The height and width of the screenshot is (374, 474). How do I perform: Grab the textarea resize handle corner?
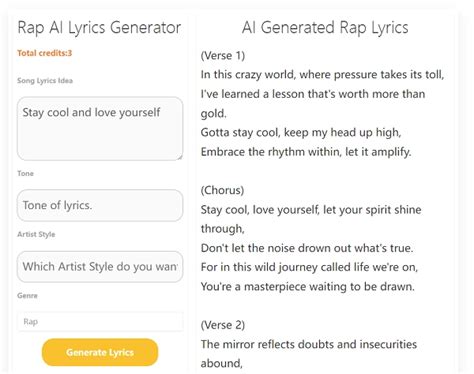pyautogui.click(x=180, y=157)
